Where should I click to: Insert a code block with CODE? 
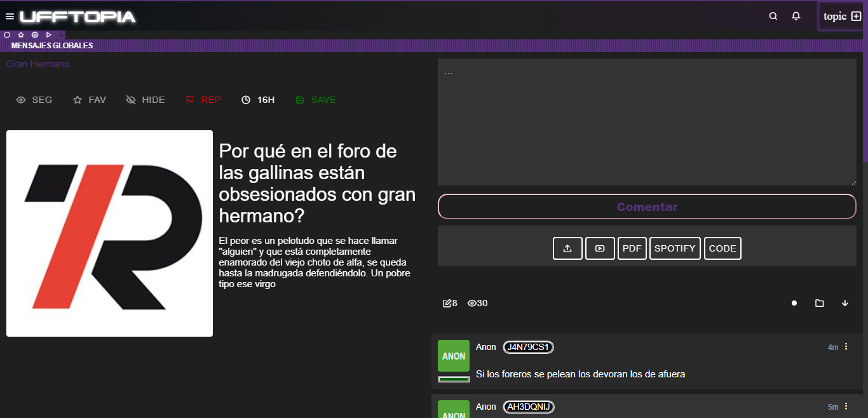(722, 248)
